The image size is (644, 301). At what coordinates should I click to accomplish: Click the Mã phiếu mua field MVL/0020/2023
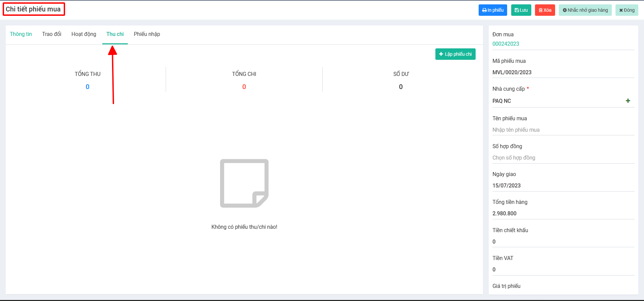click(563, 72)
